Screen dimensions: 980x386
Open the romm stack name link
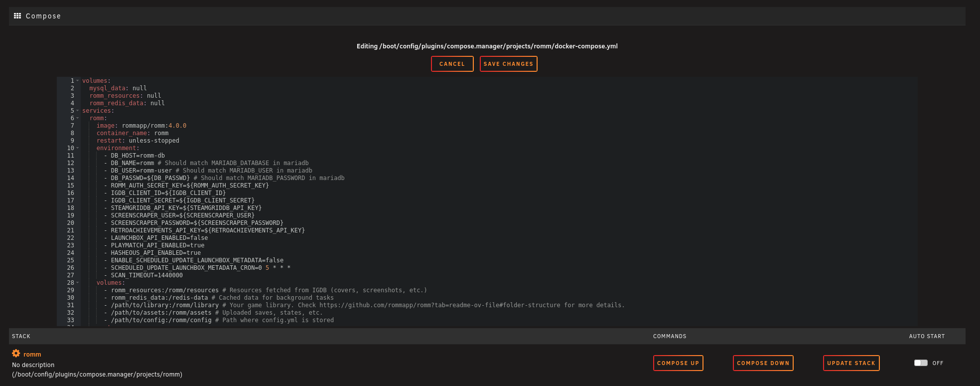[32, 355]
